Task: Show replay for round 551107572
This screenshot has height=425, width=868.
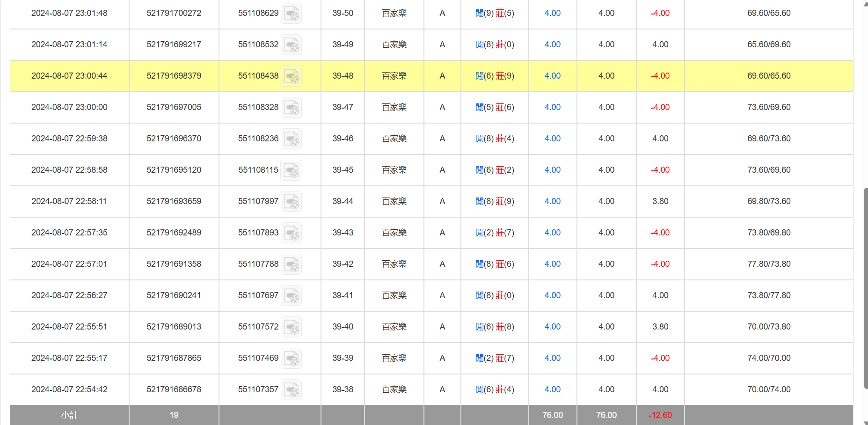Action: (292, 327)
